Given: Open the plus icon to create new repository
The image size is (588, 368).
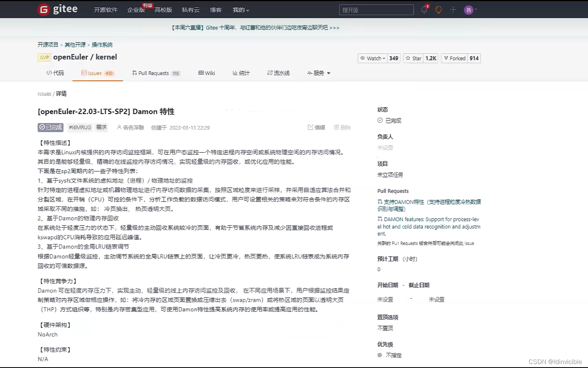Looking at the screenshot, I should (x=453, y=10).
